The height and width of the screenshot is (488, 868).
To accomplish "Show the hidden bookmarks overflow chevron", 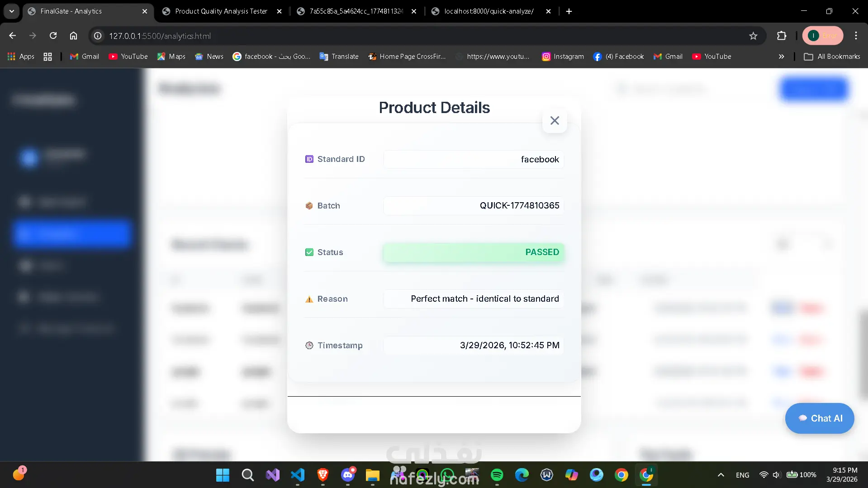I will click(781, 57).
